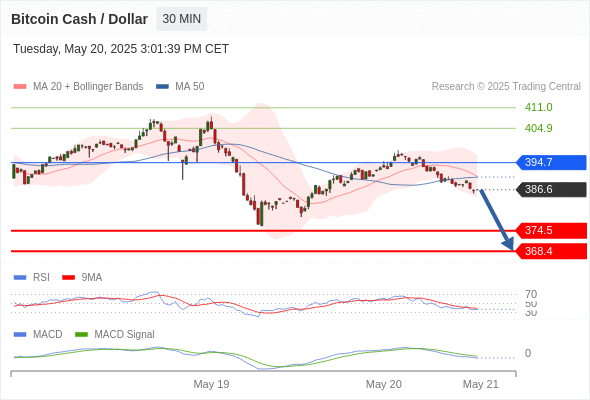The width and height of the screenshot is (590, 400).
Task: Select the 386.6 current price label
Action: (551, 189)
